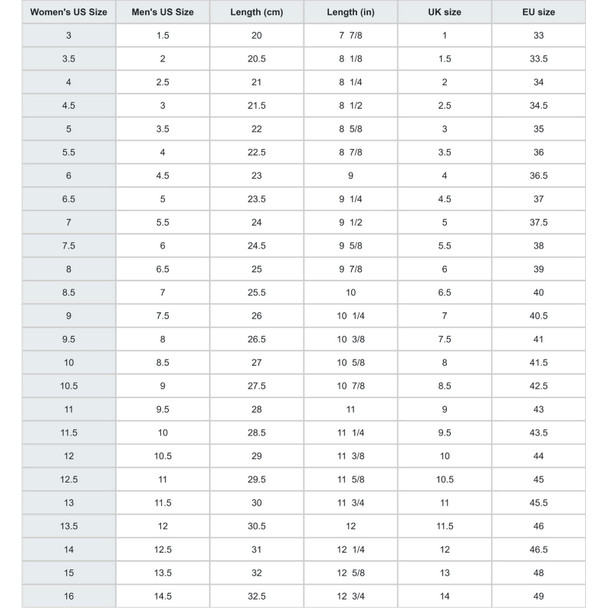Click the EU size 33.5 cell

point(539,59)
